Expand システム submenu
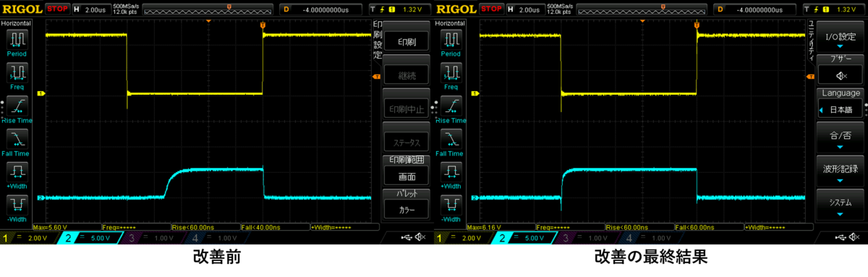 pos(840,205)
